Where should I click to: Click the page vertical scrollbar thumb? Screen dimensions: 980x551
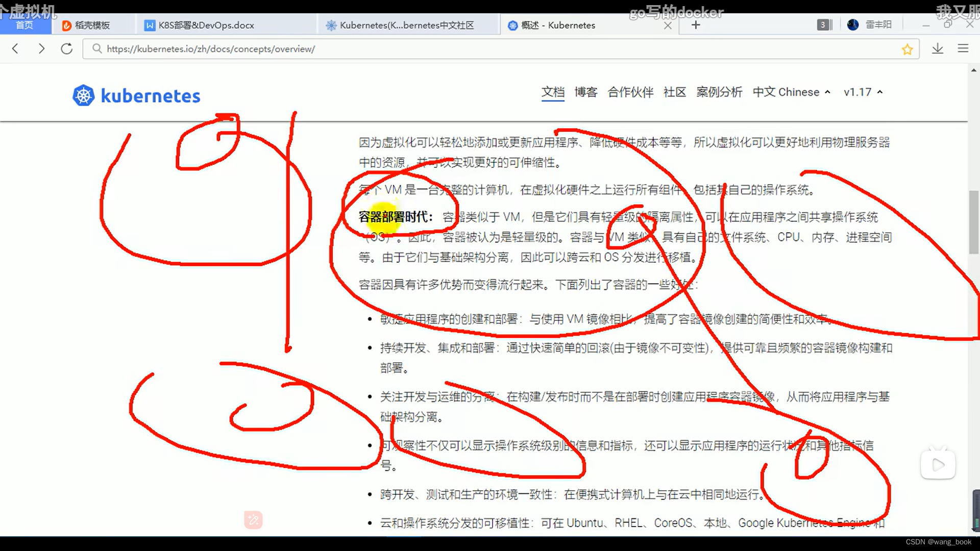[974, 222]
